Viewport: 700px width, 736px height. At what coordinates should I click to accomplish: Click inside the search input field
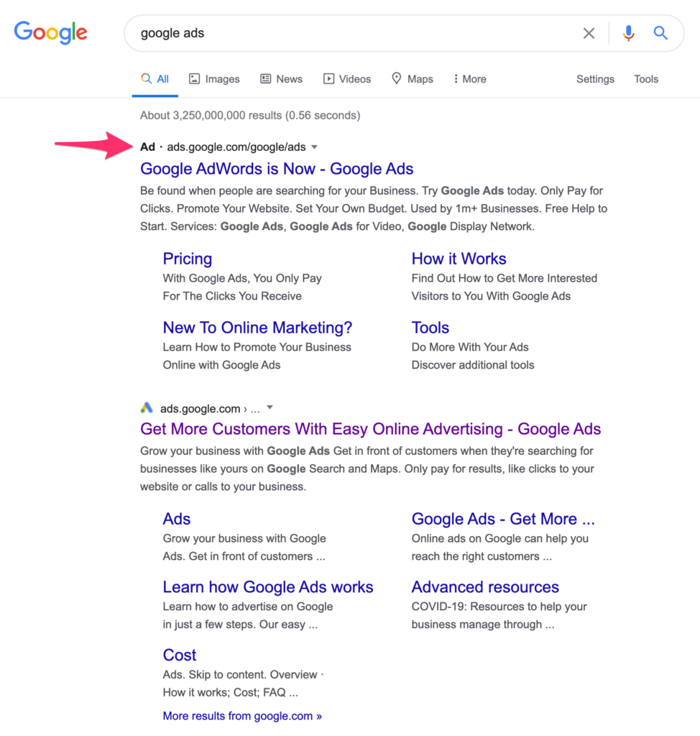pos(345,33)
